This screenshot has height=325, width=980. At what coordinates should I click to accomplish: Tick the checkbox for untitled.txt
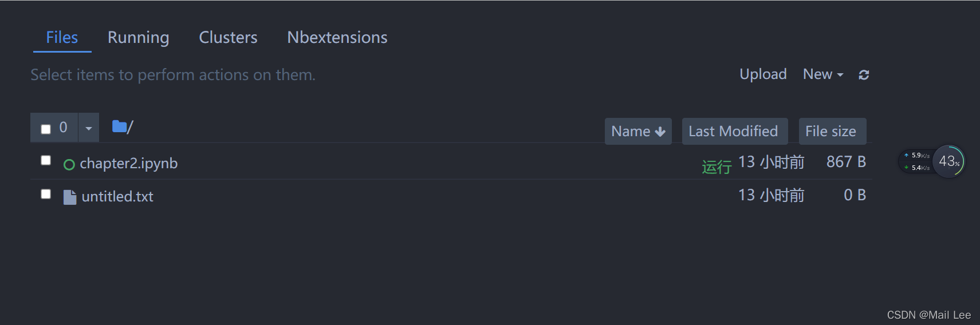[46, 194]
